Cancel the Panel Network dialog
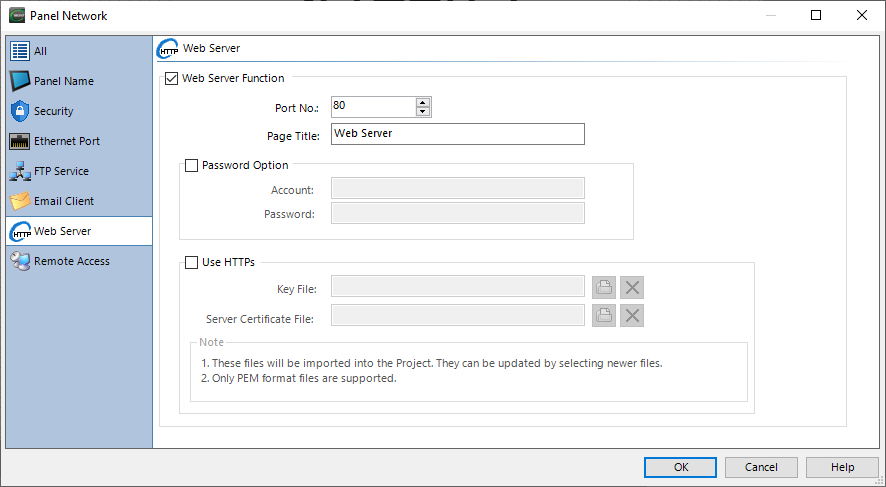 [x=761, y=467]
